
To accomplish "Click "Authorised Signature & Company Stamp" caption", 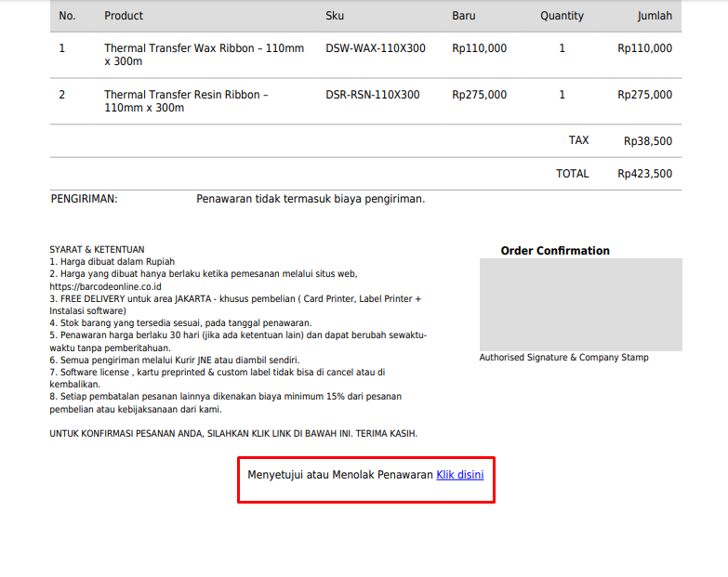I will pos(563,358).
